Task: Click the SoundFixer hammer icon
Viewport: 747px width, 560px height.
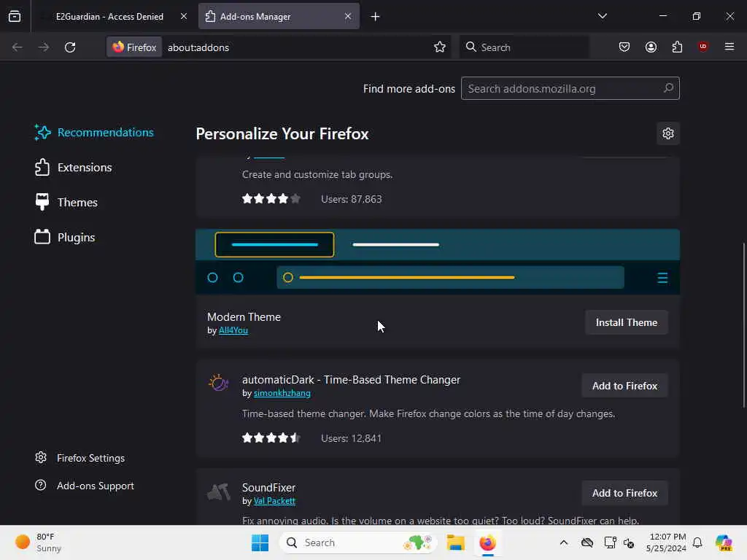Action: pos(219,492)
